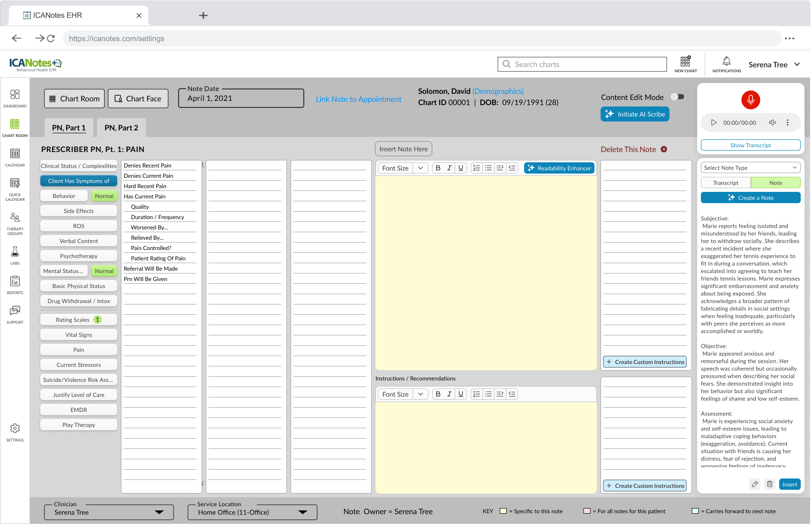Open Therapy Groups in the sidebar
This screenshot has height=524, width=812.
(x=15, y=223)
